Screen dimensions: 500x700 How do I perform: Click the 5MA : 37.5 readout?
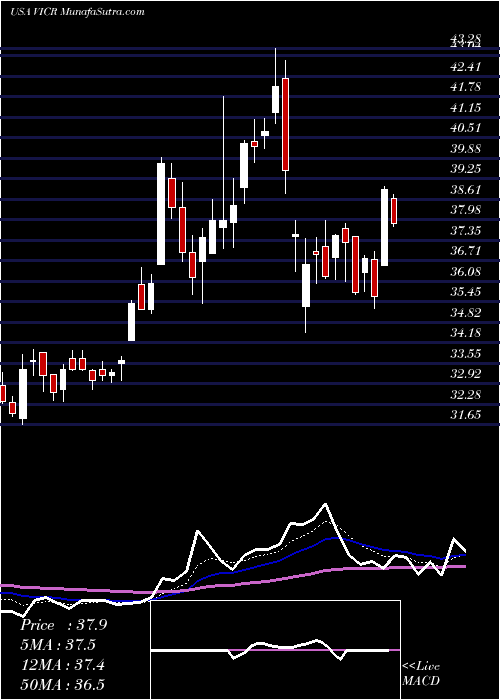pos(58,645)
